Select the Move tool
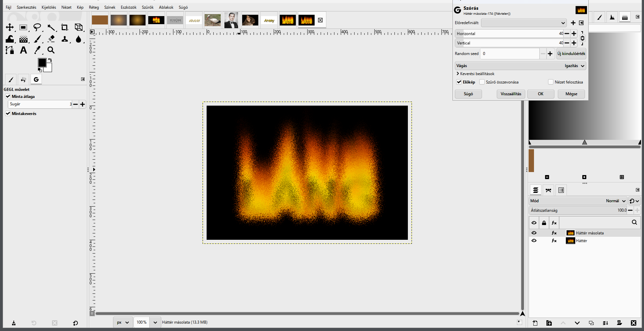Screen dimensions: 644x331 [10, 27]
